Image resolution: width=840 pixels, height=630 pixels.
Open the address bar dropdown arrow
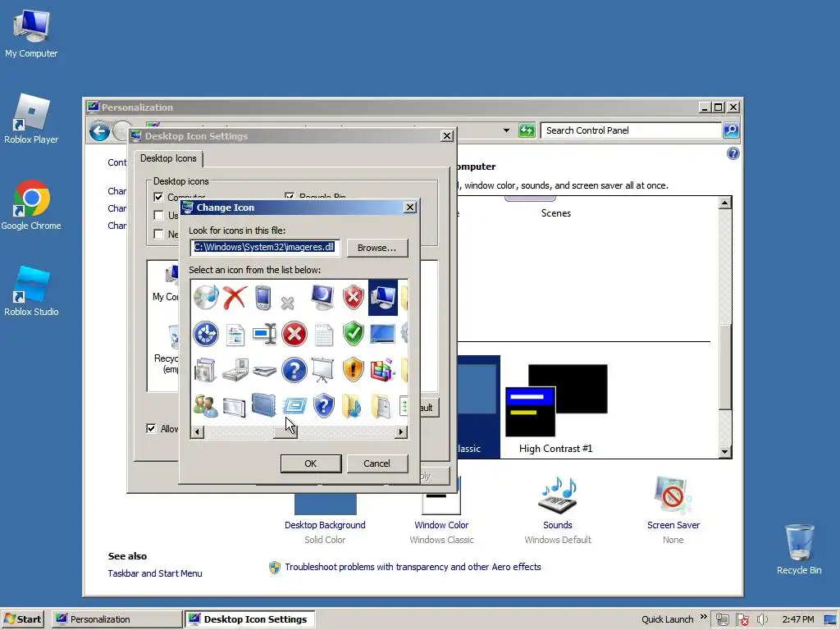click(x=506, y=130)
